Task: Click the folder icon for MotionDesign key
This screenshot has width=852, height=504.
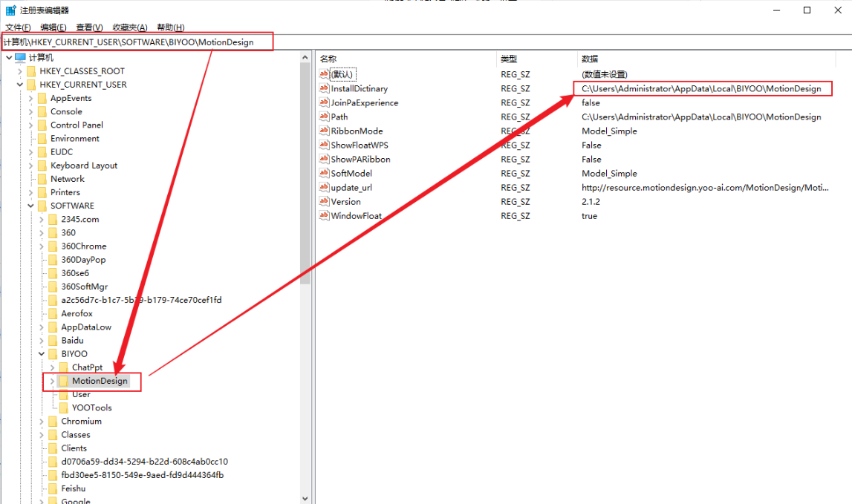Action: pos(64,381)
